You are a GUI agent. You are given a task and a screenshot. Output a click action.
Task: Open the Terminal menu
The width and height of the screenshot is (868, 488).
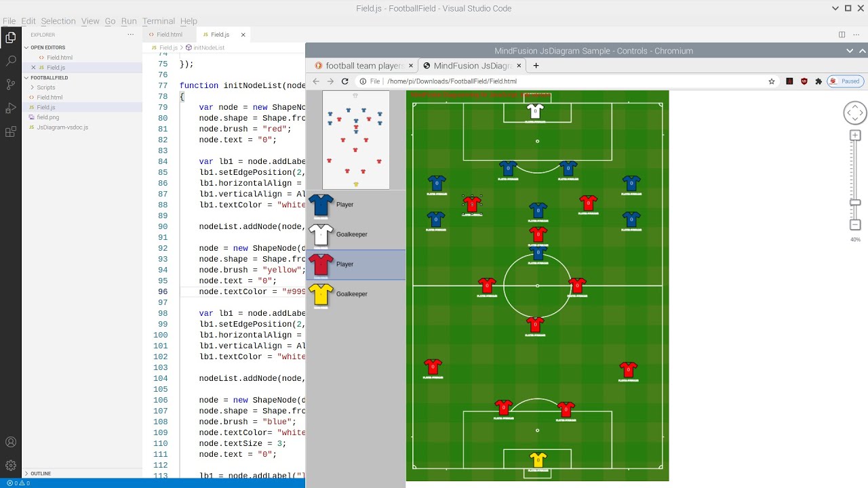tap(159, 21)
